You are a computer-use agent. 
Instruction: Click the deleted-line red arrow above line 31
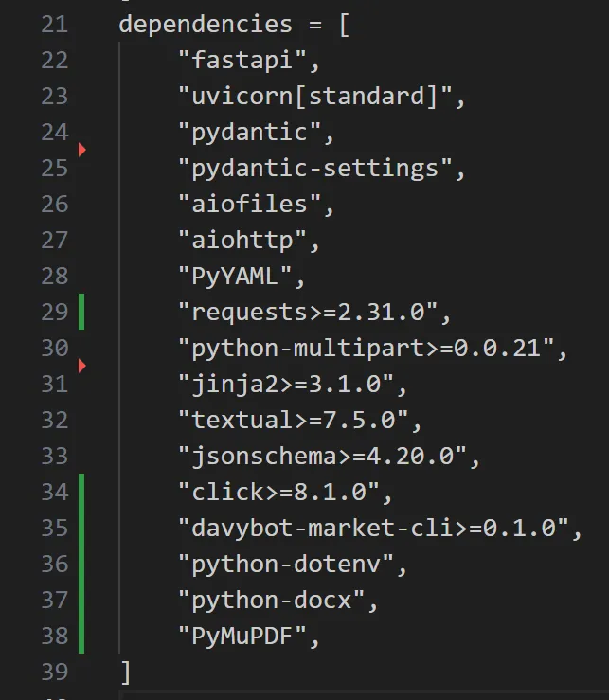pos(81,366)
